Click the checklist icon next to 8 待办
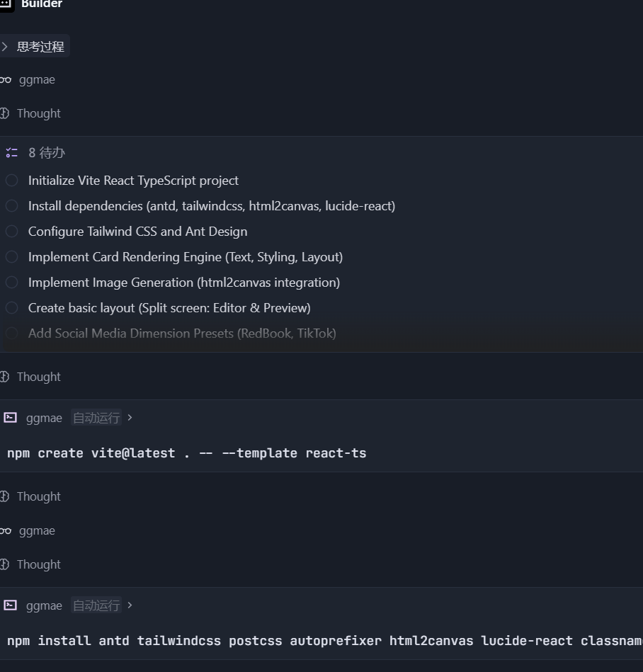 pyautogui.click(x=11, y=153)
